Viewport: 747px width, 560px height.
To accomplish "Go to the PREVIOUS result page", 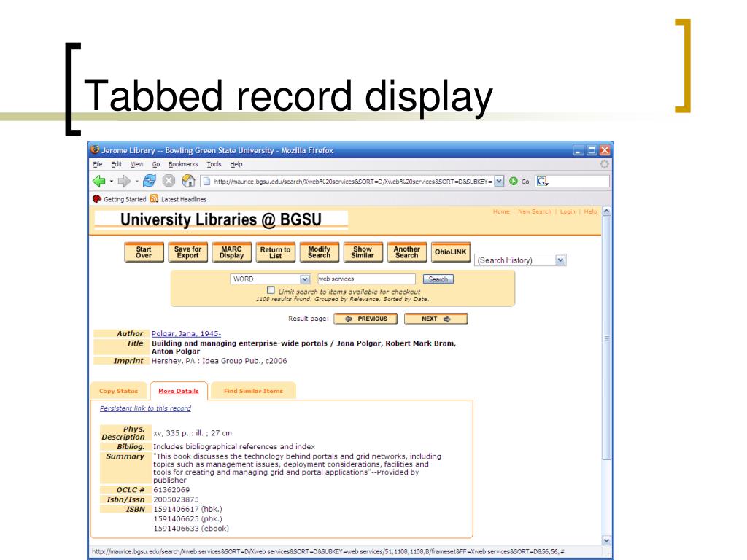I will tap(365, 319).
